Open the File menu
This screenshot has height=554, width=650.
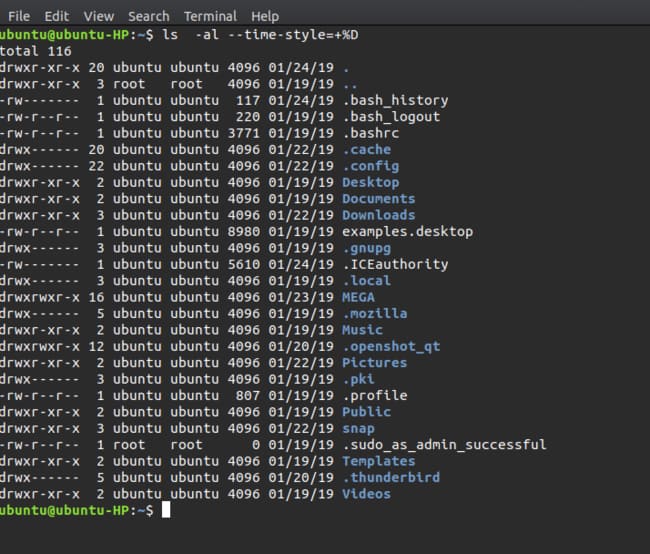19,16
